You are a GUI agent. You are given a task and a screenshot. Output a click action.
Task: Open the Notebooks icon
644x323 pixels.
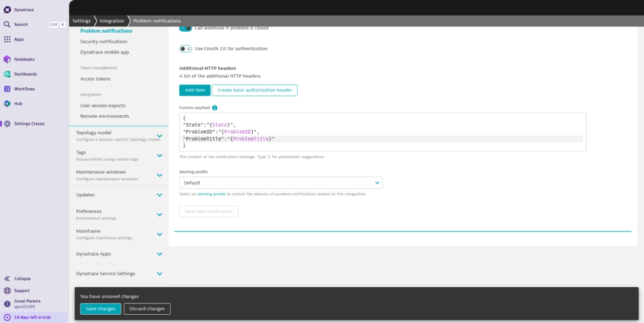click(7, 59)
